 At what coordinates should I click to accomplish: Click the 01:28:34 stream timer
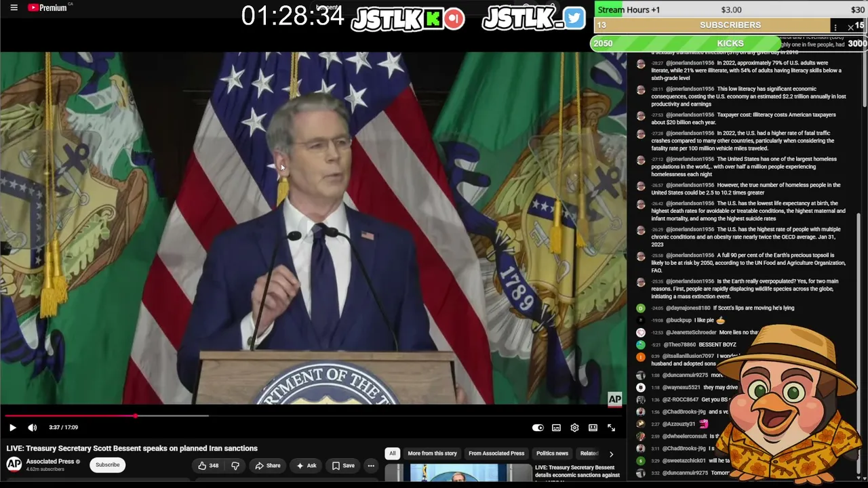(292, 16)
